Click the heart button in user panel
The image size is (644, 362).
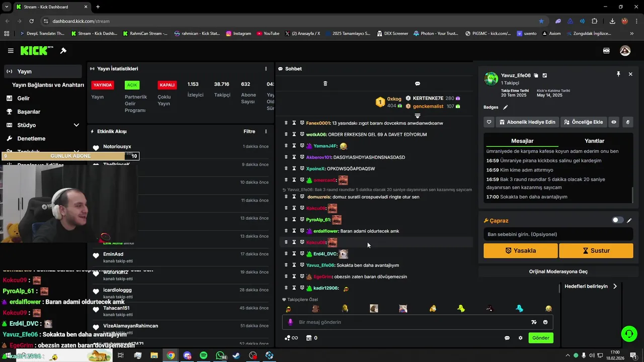tap(489, 122)
